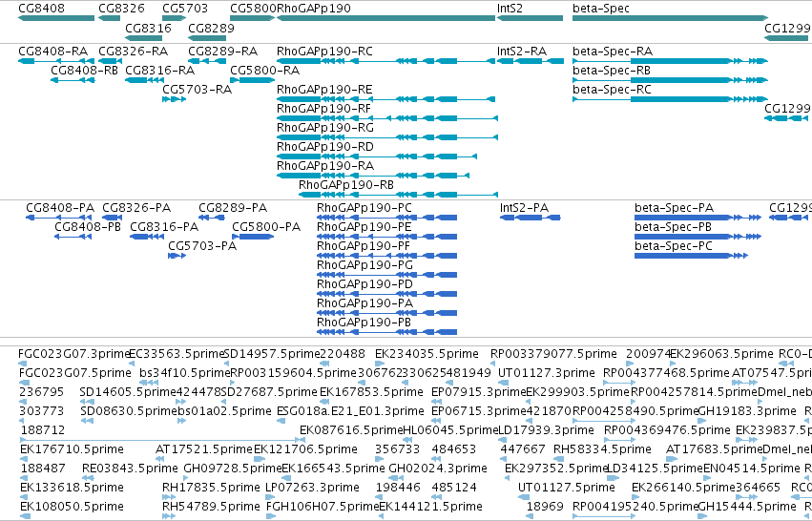Click the GH19183.3prime EST label
Viewport: 812px width, 521px height.
coord(747,411)
